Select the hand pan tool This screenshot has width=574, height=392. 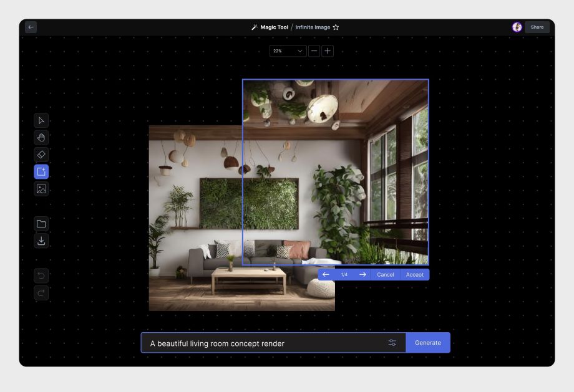click(x=41, y=138)
